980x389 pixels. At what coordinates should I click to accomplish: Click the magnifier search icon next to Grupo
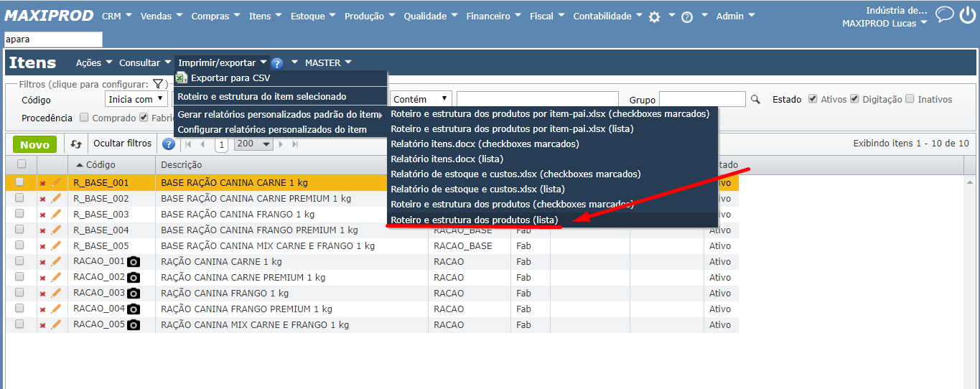coord(755,100)
